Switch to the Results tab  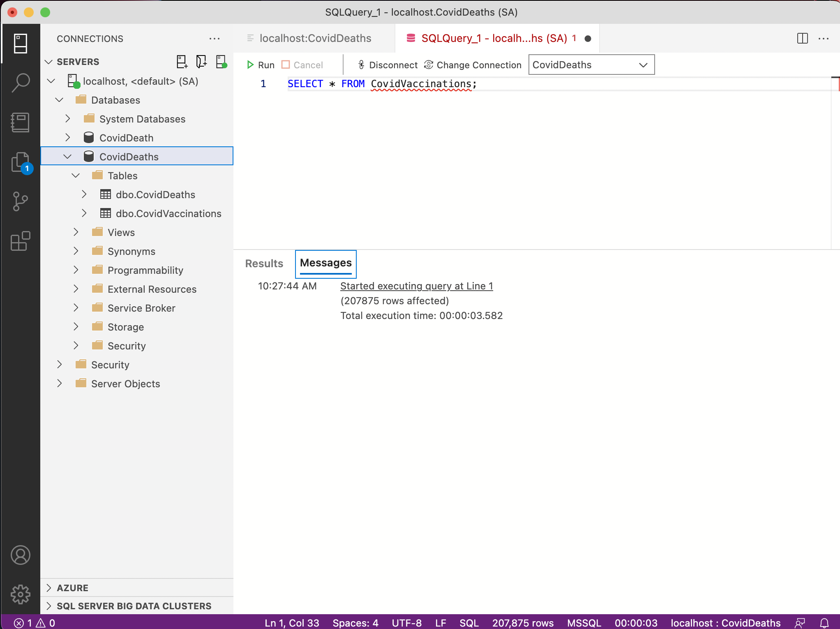pyautogui.click(x=264, y=264)
